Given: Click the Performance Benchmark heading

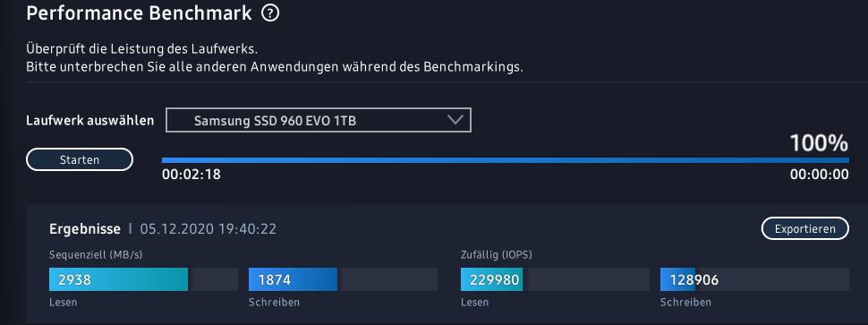Looking at the screenshot, I should click(139, 13).
